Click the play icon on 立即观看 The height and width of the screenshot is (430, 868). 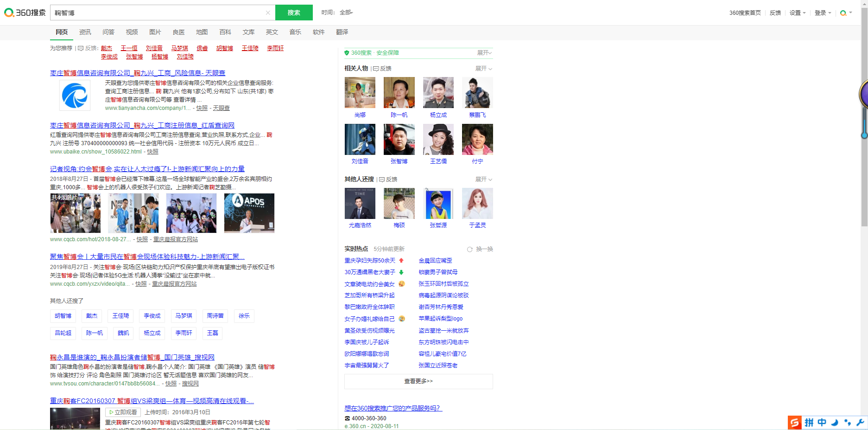coord(111,412)
